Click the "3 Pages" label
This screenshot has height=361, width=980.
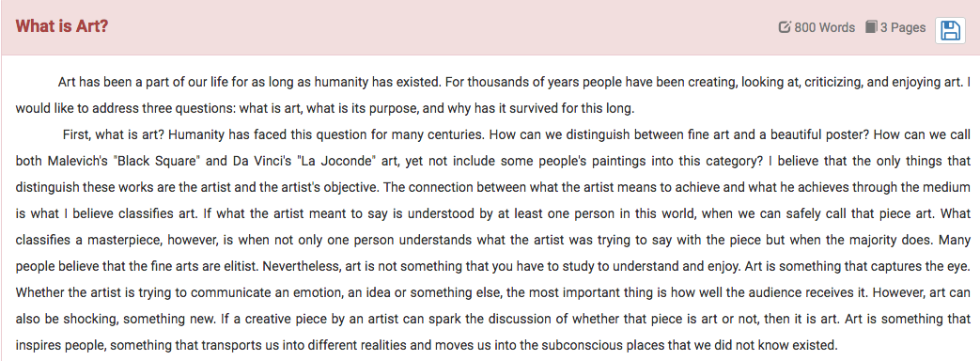coord(903,27)
